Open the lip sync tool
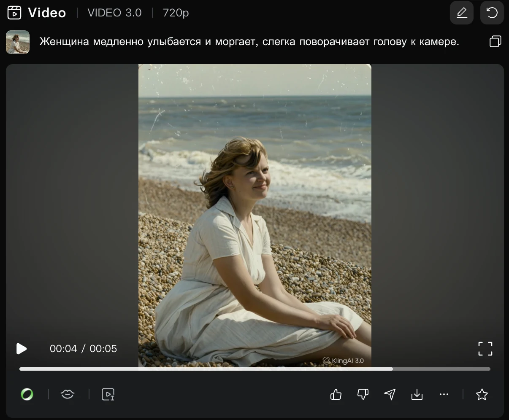The height and width of the screenshot is (420, 509). (68, 394)
